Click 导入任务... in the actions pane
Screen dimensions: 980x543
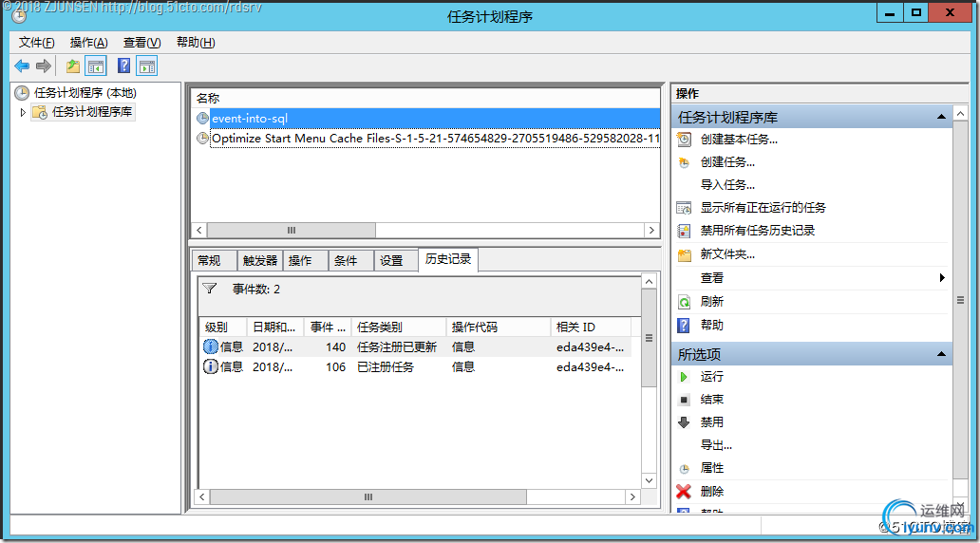coord(727,185)
